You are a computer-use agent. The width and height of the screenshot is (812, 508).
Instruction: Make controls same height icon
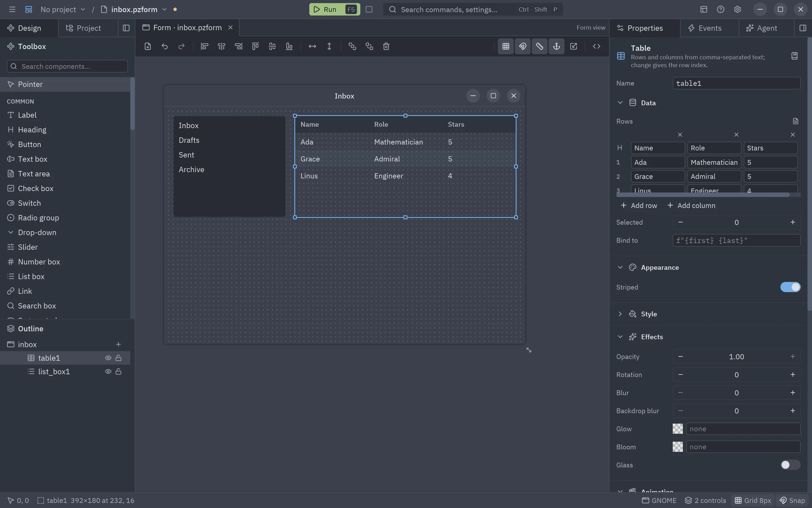[x=329, y=46]
